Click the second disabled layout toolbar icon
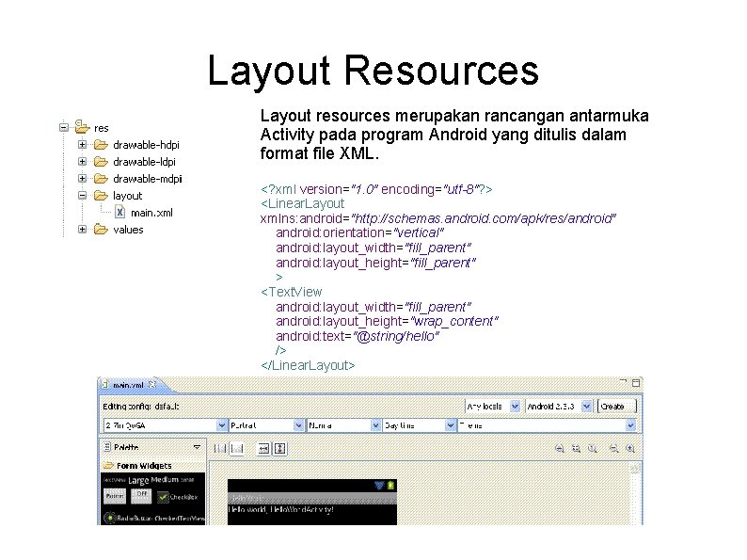The image size is (747, 560). coord(237,449)
